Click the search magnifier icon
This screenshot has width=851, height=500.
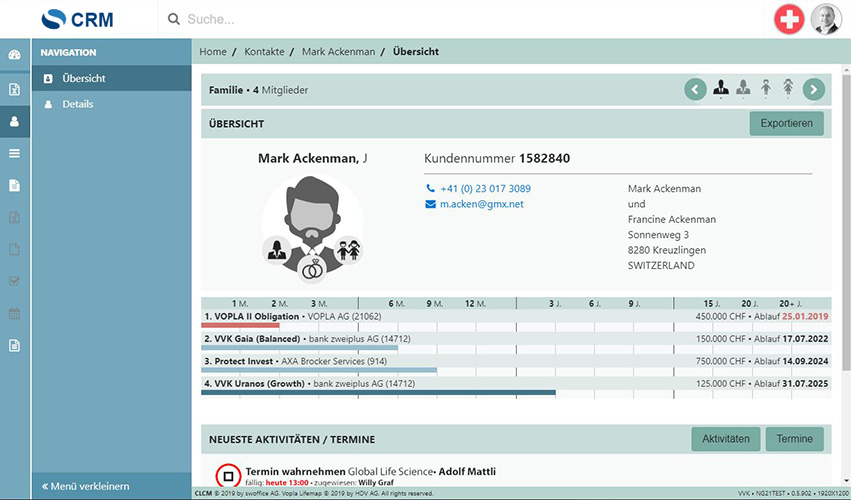[x=174, y=19]
